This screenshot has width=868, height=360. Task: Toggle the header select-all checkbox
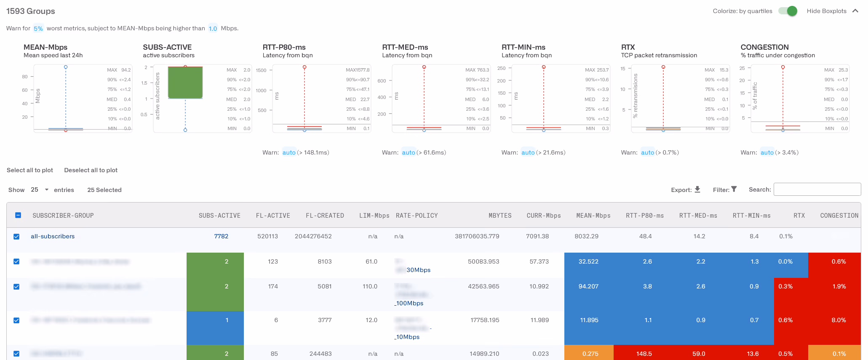pos(18,215)
